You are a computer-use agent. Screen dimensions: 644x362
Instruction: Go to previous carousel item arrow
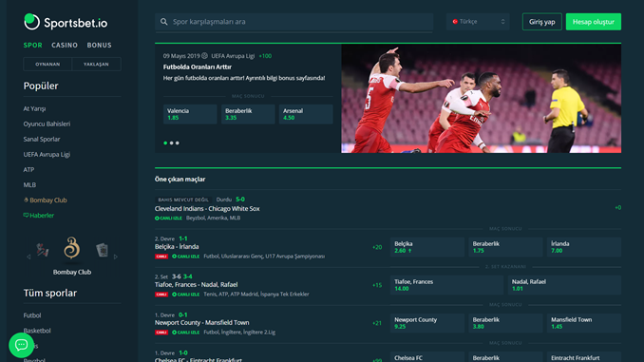[28, 257]
